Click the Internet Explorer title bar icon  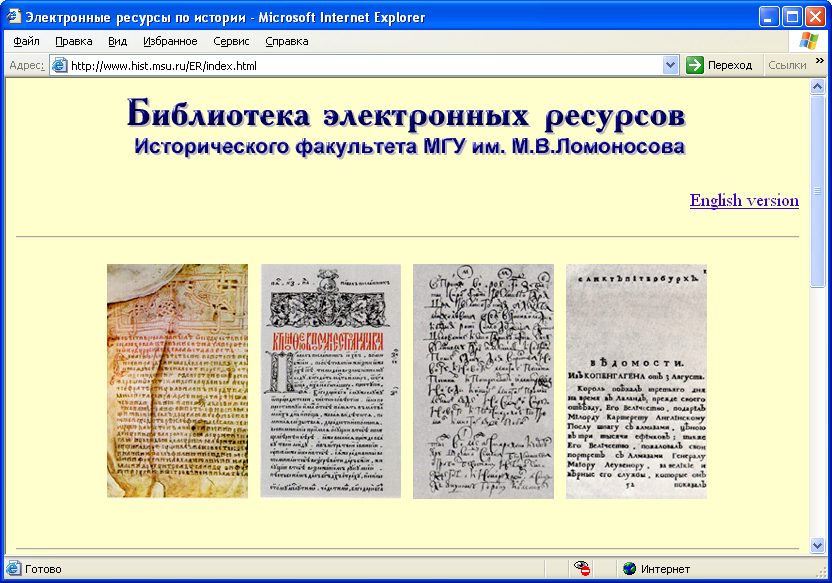point(14,17)
